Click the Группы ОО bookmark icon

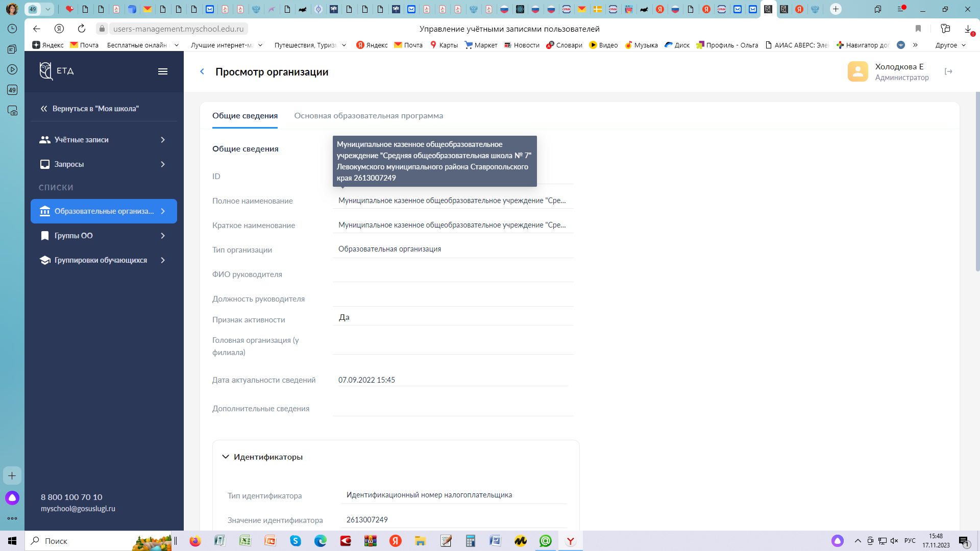click(x=45, y=236)
